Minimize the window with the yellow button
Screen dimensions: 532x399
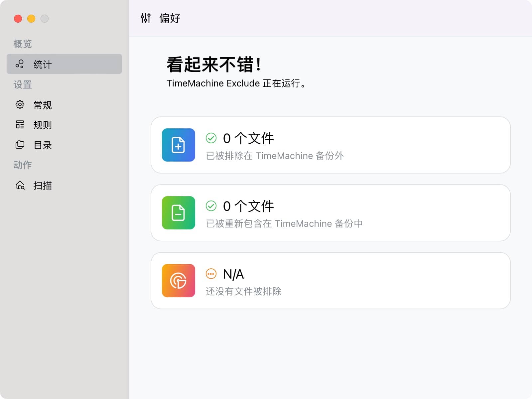pyautogui.click(x=31, y=19)
